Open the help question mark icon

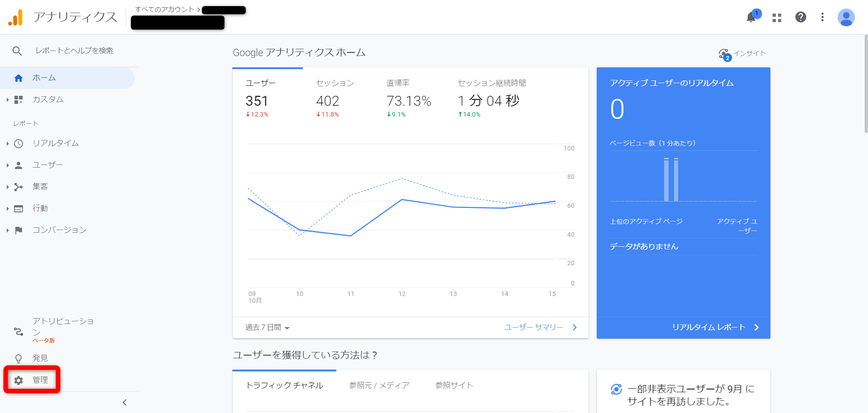point(801,17)
